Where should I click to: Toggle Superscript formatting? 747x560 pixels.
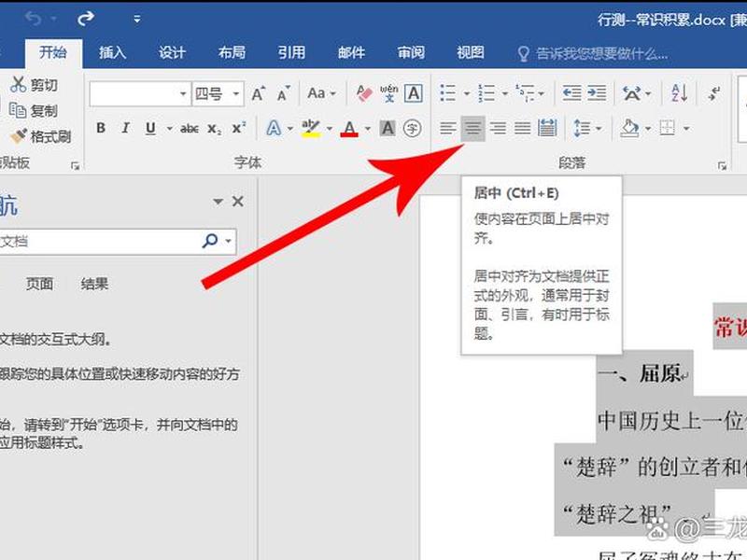pyautogui.click(x=238, y=128)
